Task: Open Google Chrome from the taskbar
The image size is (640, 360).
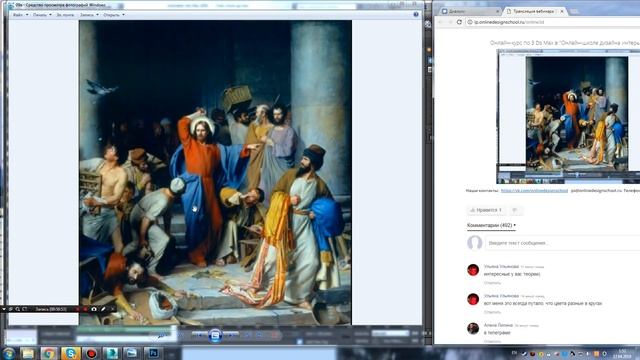Action: tap(49, 353)
